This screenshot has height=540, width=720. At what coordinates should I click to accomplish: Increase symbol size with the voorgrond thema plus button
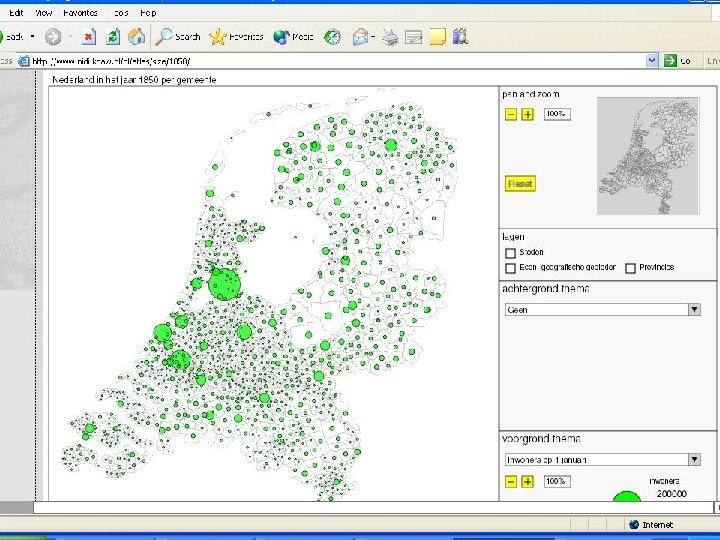[x=527, y=481]
